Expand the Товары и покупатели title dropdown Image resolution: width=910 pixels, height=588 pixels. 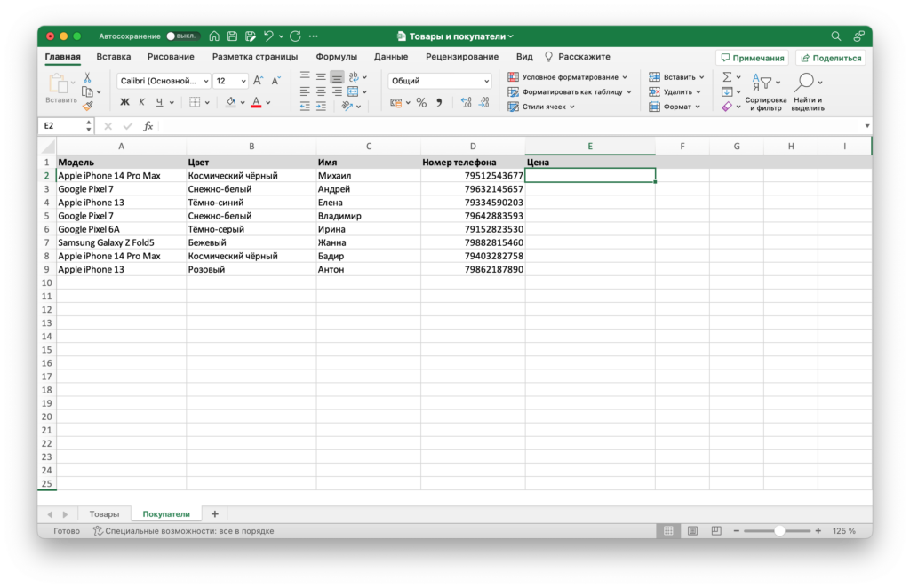point(511,36)
